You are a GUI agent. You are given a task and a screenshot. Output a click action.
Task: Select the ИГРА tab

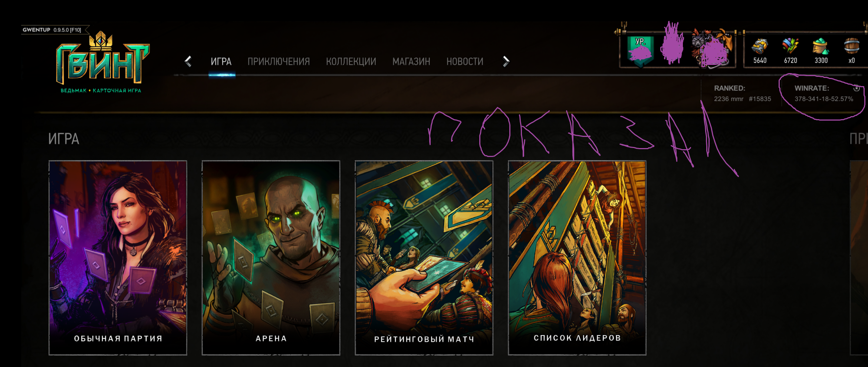pos(221,62)
